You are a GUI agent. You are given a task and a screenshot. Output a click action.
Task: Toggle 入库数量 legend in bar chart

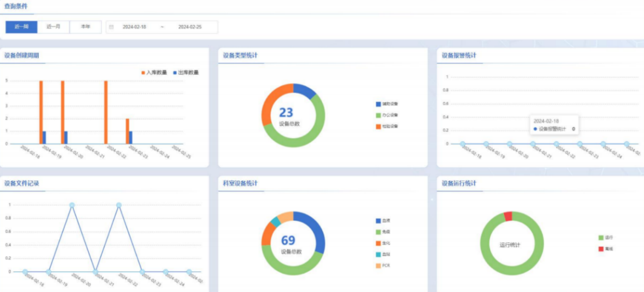pyautogui.click(x=154, y=73)
